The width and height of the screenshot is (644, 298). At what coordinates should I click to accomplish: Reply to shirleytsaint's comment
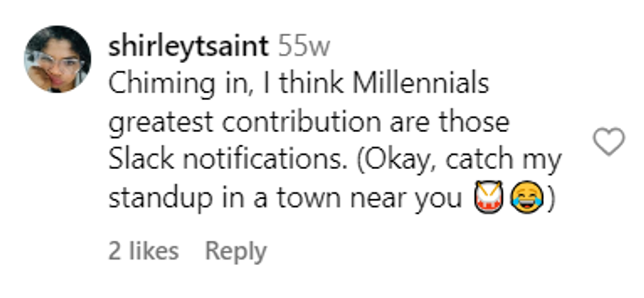[x=235, y=251]
